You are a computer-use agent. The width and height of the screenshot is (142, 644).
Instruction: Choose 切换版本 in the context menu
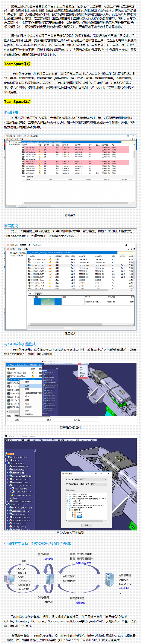[x=29, y=415]
